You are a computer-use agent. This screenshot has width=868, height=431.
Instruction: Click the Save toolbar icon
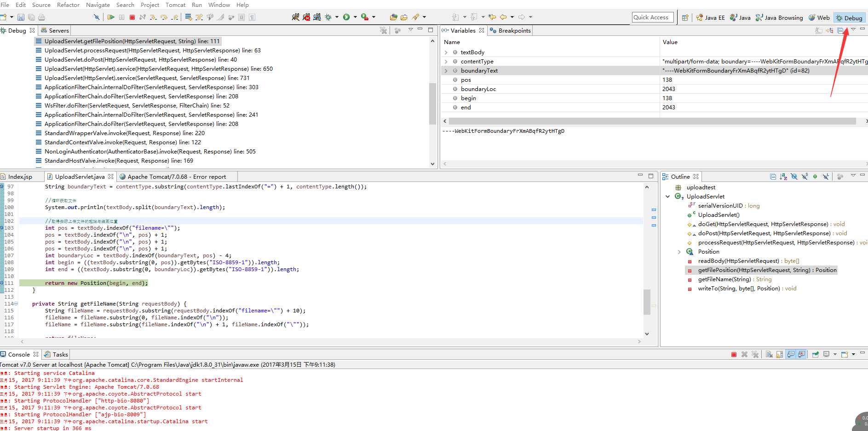pyautogui.click(x=21, y=17)
